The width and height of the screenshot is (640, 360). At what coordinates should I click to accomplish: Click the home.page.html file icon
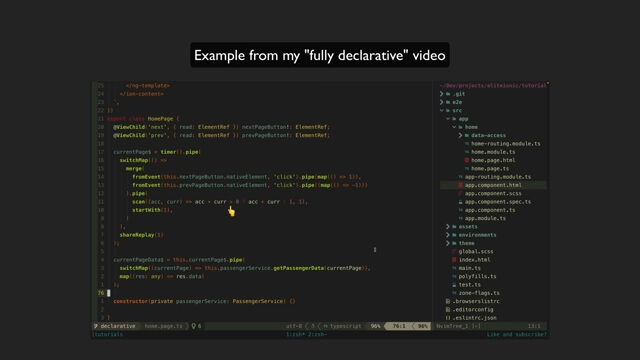[x=467, y=160]
